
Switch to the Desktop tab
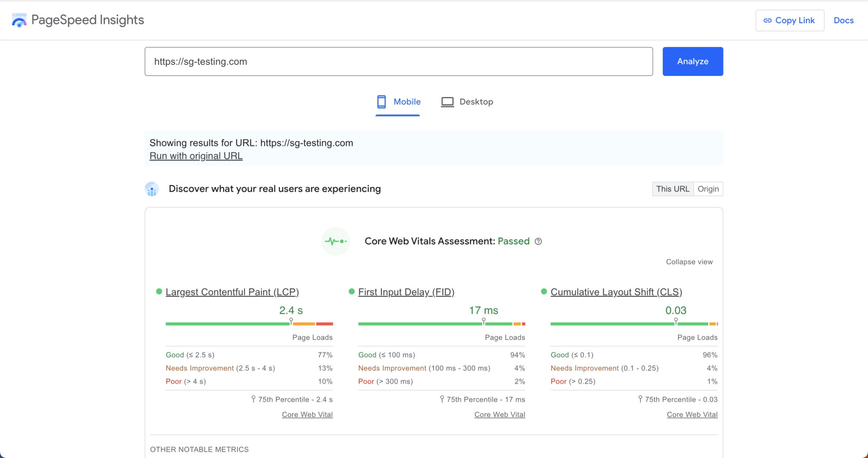[x=467, y=102]
